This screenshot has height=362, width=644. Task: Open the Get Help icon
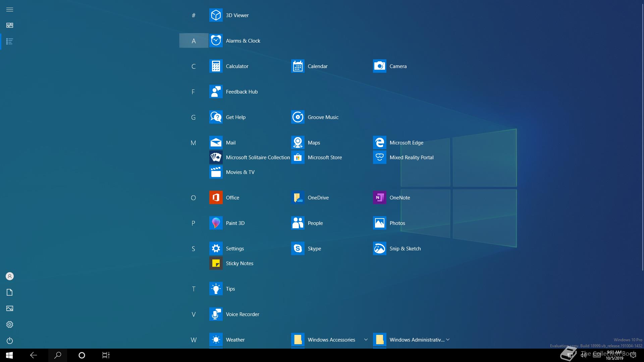(x=216, y=117)
